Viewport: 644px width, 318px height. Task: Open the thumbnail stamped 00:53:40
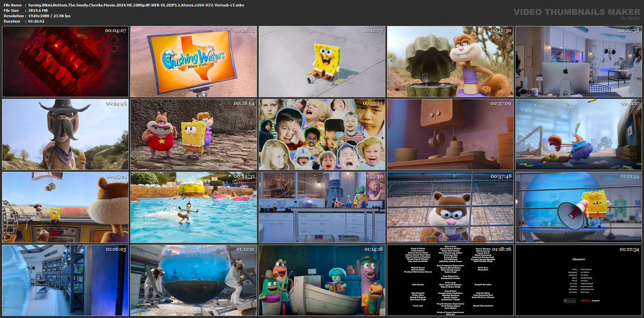[322, 207]
